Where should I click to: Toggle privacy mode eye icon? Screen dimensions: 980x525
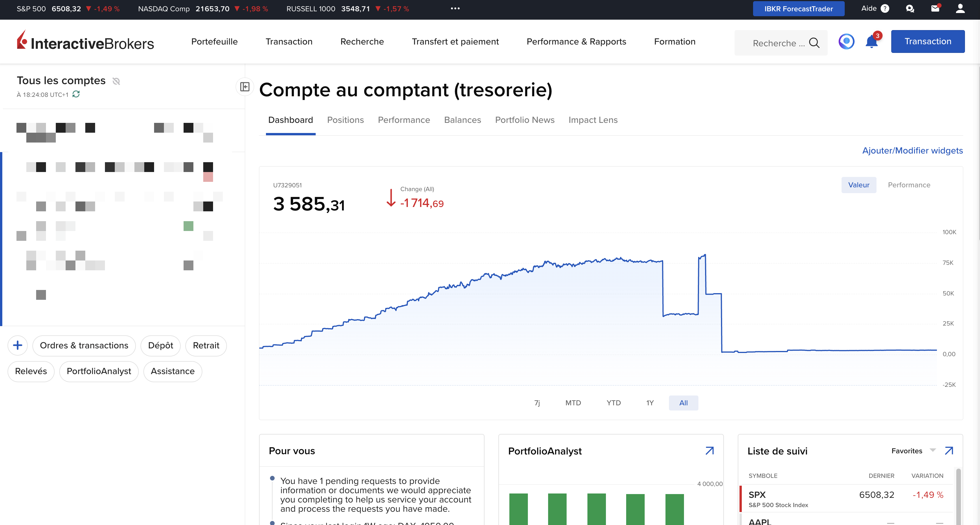pos(117,81)
